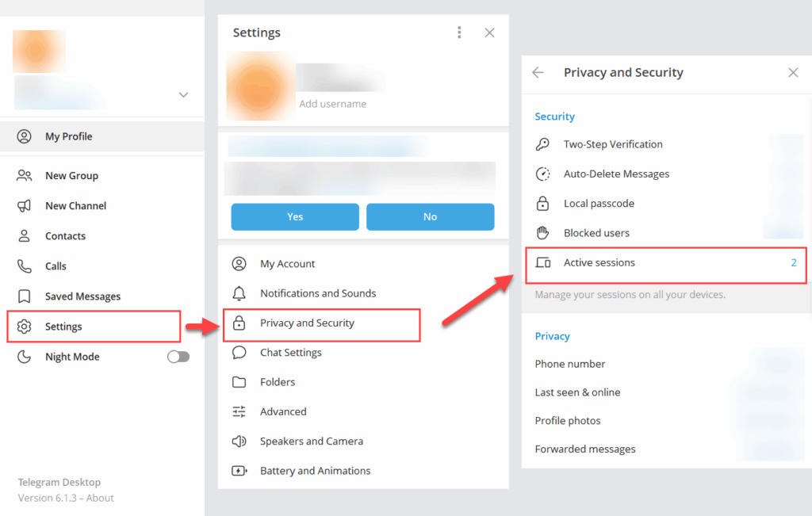Click the Add username link
This screenshot has height=516, width=812.
[x=332, y=104]
